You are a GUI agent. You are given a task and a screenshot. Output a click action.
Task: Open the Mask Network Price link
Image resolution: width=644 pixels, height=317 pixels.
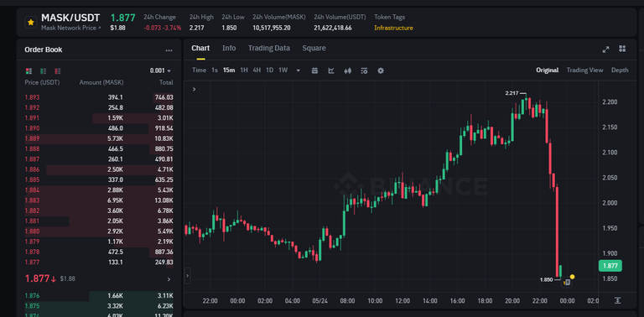click(x=70, y=28)
